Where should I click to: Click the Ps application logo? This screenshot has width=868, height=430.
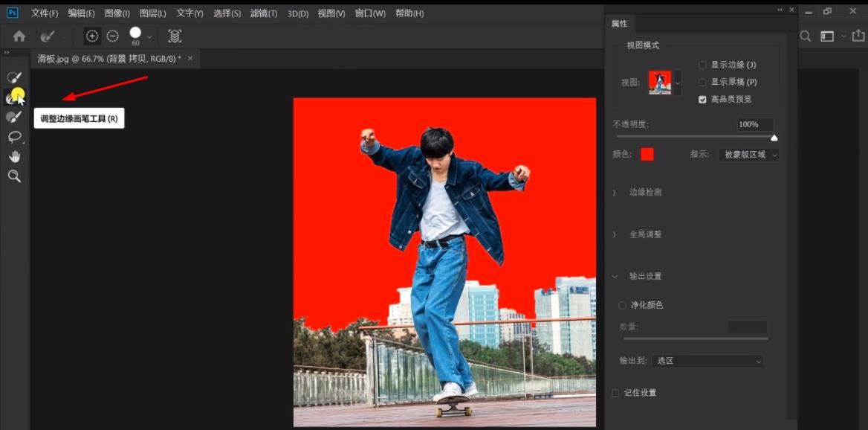12,12
